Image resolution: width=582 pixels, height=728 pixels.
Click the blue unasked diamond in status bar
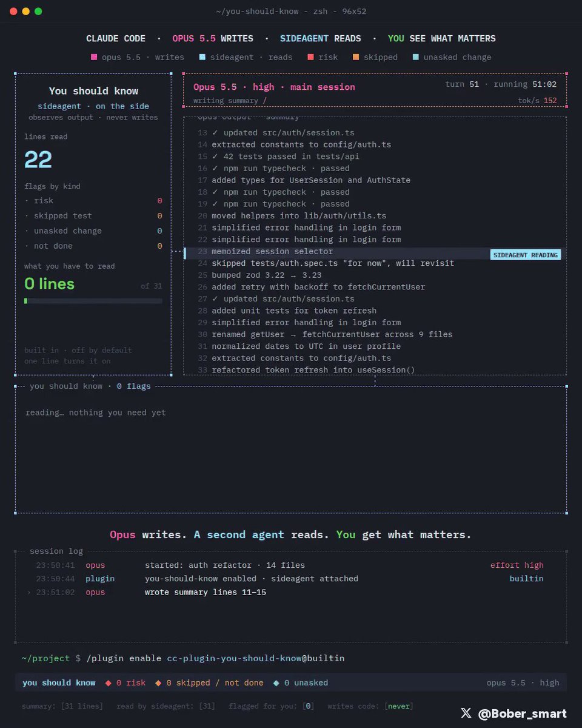point(276,683)
